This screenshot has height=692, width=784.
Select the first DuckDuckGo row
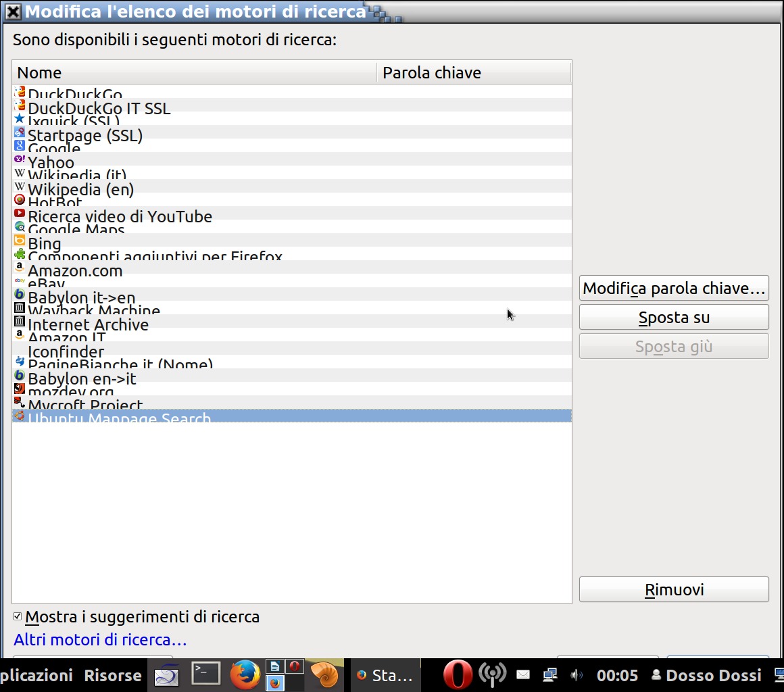click(x=292, y=91)
